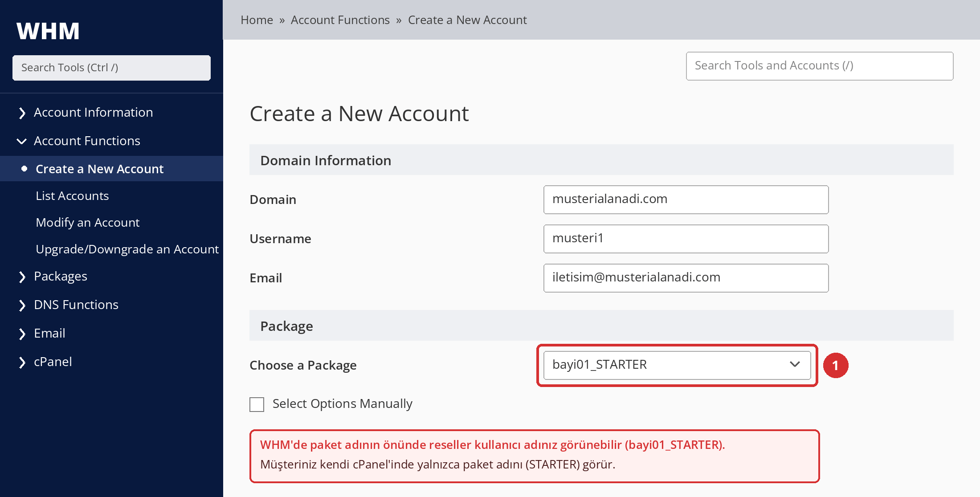Click Create a New Account breadcrumb
The width and height of the screenshot is (980, 497).
tap(467, 20)
